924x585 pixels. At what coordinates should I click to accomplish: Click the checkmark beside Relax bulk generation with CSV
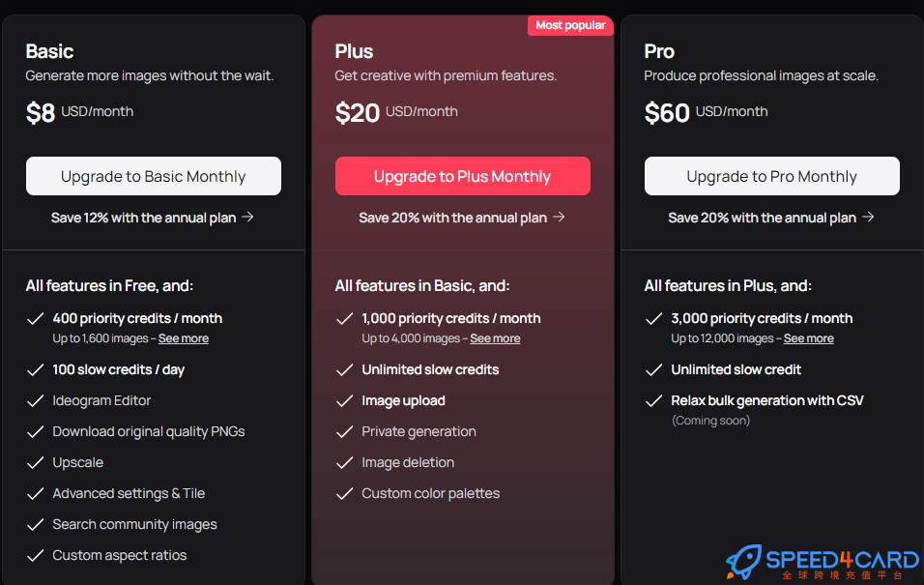(x=654, y=401)
